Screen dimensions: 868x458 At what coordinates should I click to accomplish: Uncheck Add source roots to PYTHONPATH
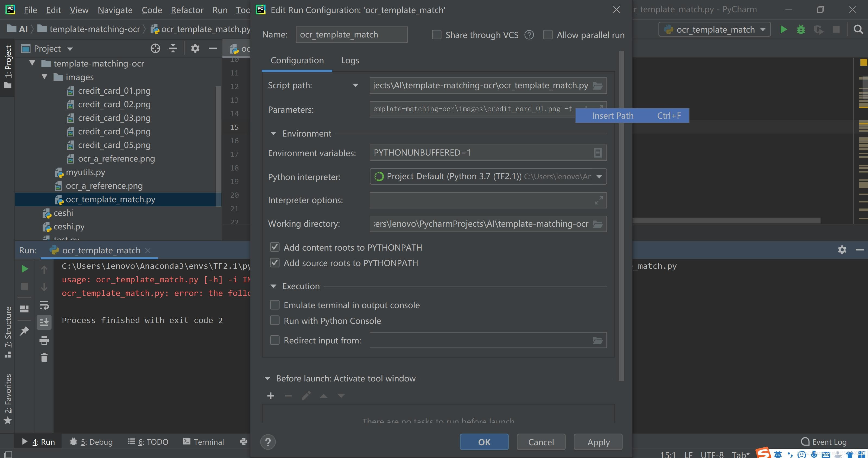275,263
